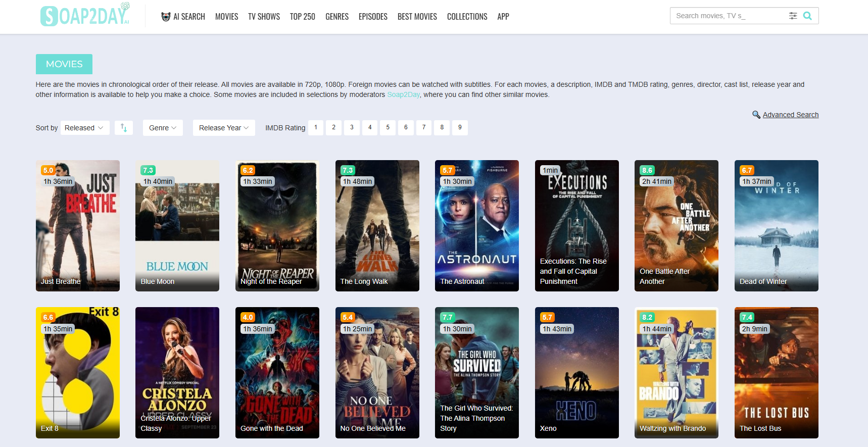868x447 pixels.
Task: Click the Soap2Day logo
Action: pos(85,16)
